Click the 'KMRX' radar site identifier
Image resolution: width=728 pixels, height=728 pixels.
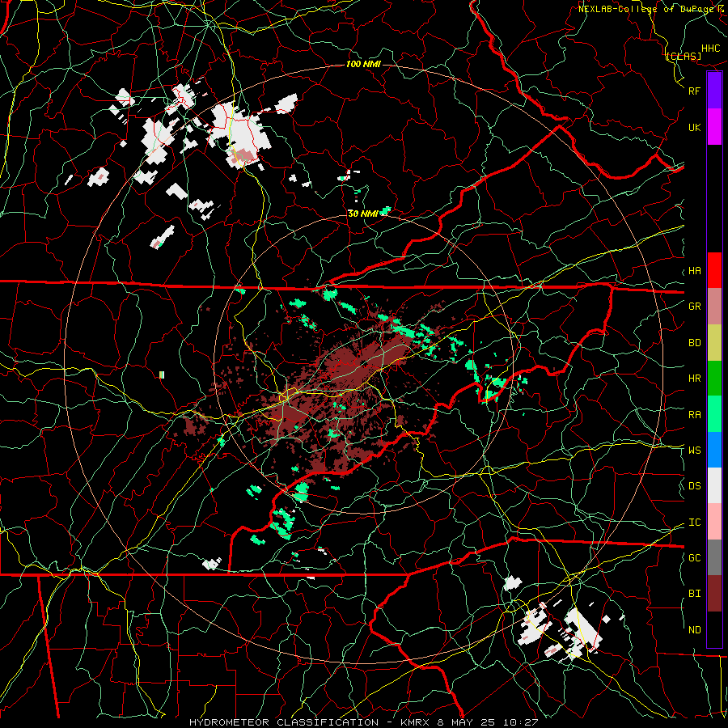(416, 722)
